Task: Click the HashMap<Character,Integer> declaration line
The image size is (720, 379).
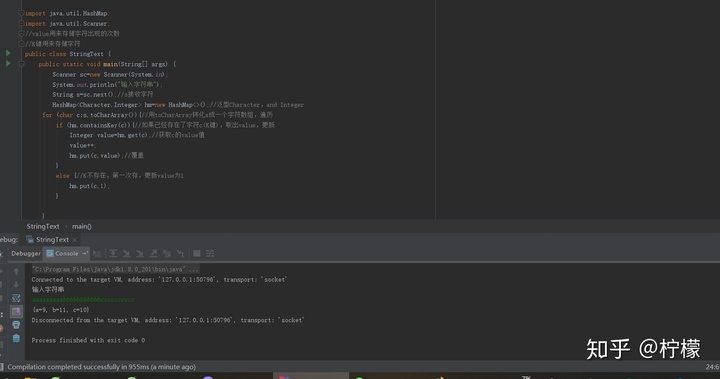Action: tap(178, 104)
